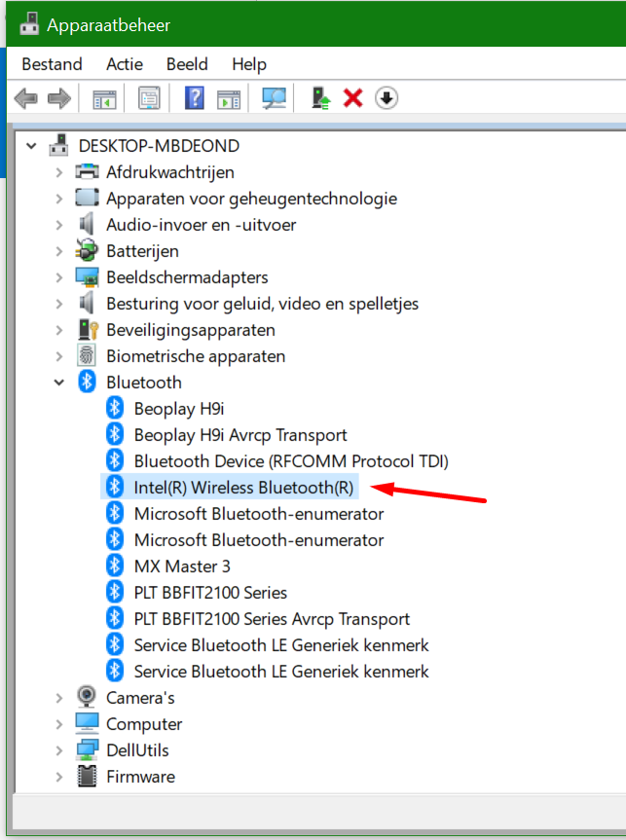Viewport: 626px width, 840px height.
Task: Collapse the Bluetooth category
Action: (x=59, y=383)
